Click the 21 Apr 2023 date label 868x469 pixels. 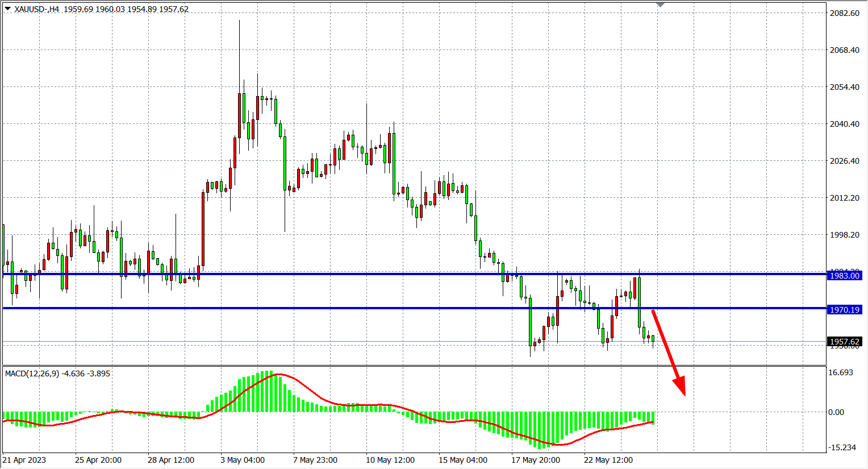(24, 460)
